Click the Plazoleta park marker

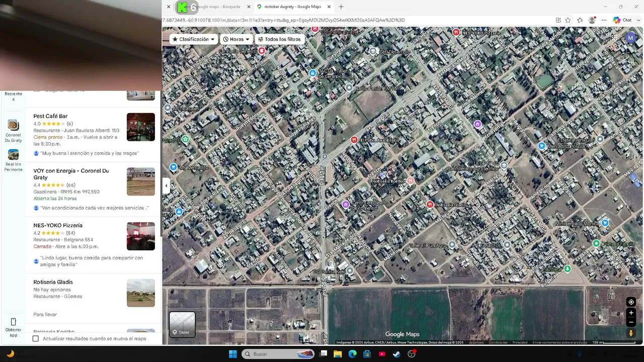[x=568, y=269]
